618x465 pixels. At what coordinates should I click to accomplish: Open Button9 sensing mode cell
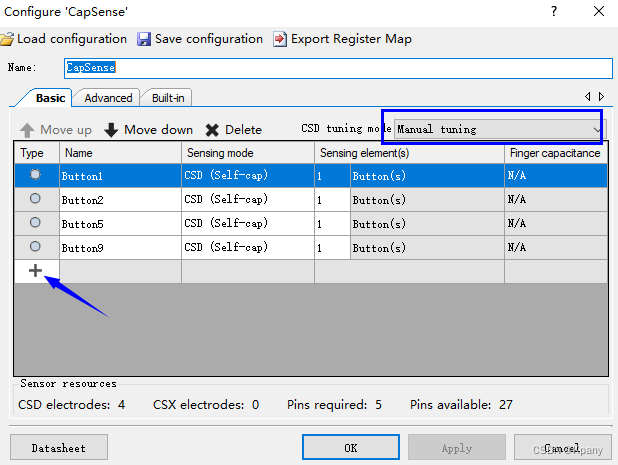(248, 247)
